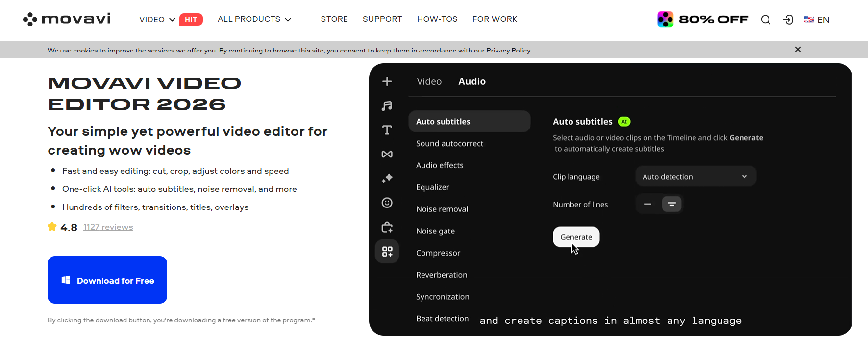Select the music note audio icon

[x=387, y=105]
